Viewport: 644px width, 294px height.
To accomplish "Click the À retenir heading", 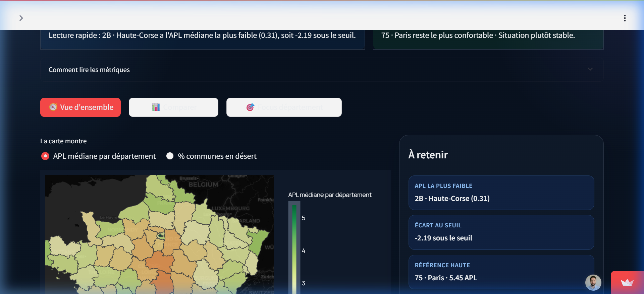I will pyautogui.click(x=428, y=155).
